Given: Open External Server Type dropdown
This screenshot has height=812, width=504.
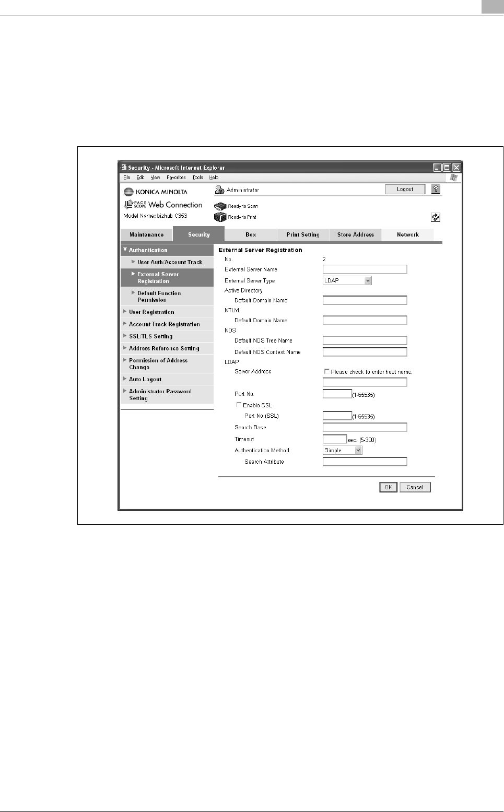Looking at the screenshot, I should (347, 280).
